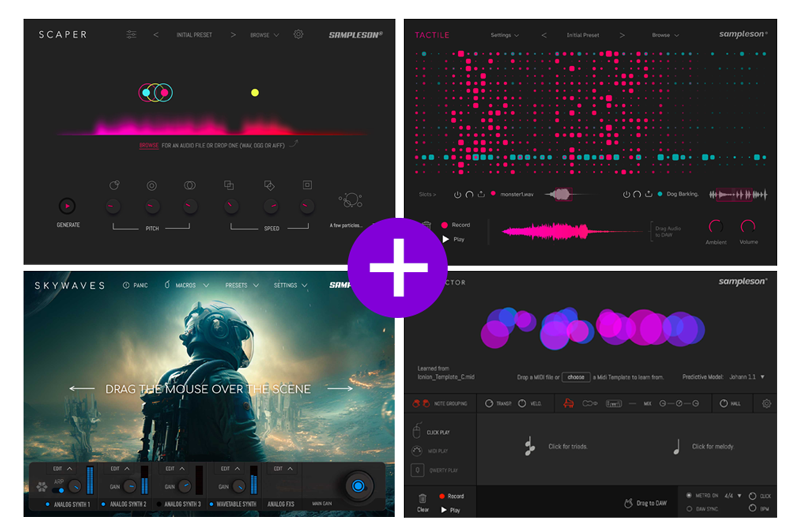Expand EDIT for Wavetable Synth
Screen dimensions: 800x523
[230, 468]
